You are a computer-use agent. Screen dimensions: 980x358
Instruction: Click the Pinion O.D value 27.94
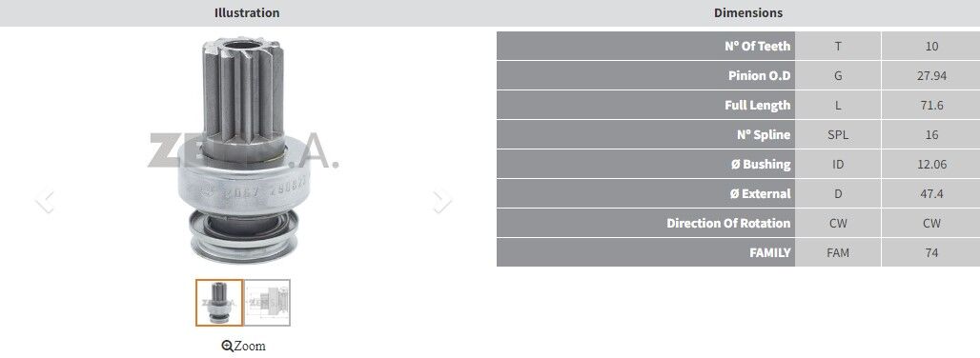[931, 76]
